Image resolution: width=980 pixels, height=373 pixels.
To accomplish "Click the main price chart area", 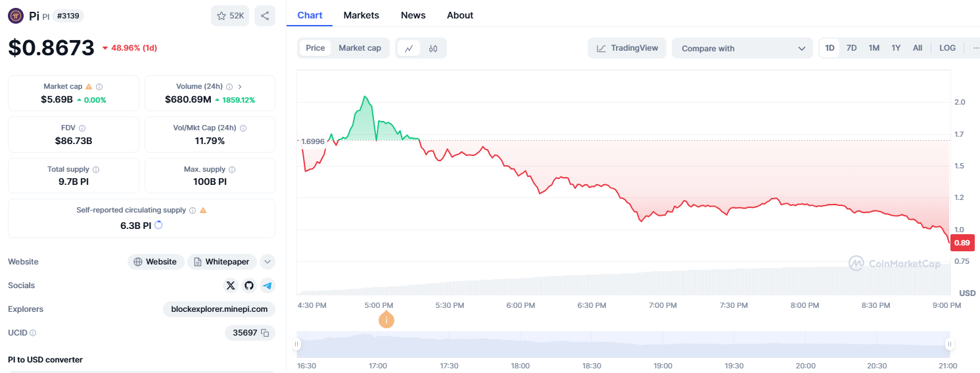I will click(623, 182).
